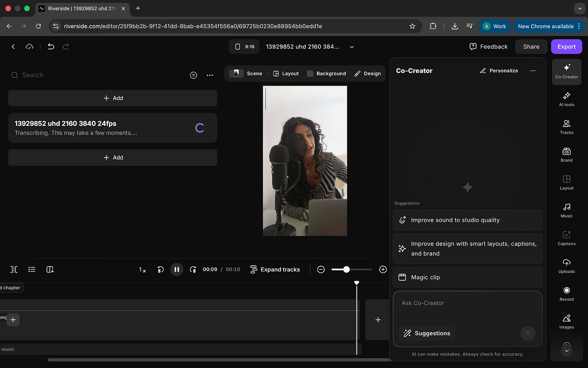Select the Design tab above preview
Image resolution: width=588 pixels, height=368 pixels.
point(367,74)
